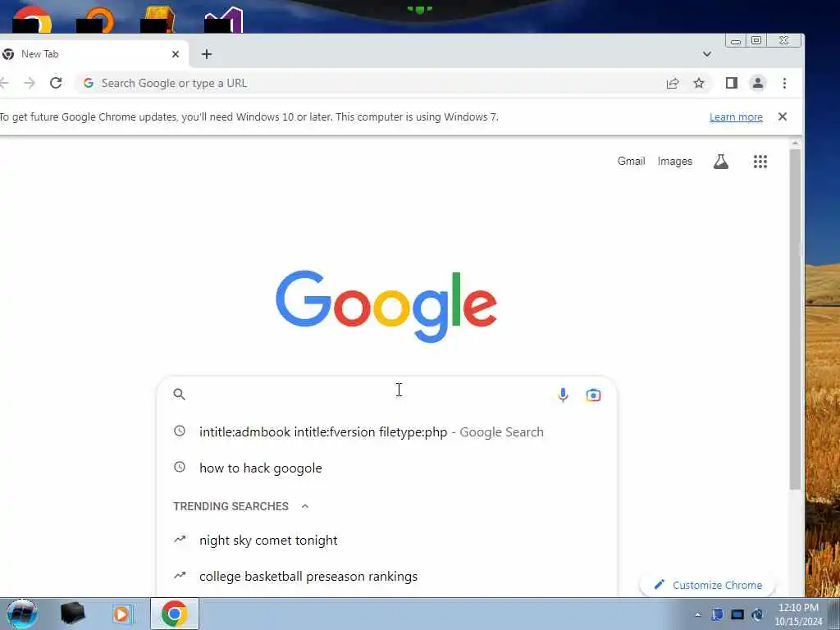Click the Learn more link
This screenshot has width=840, height=630.
(736, 116)
